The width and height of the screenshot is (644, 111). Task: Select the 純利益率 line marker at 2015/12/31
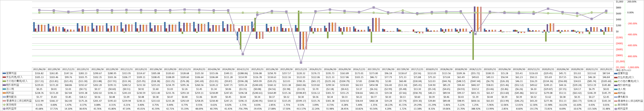301,63
